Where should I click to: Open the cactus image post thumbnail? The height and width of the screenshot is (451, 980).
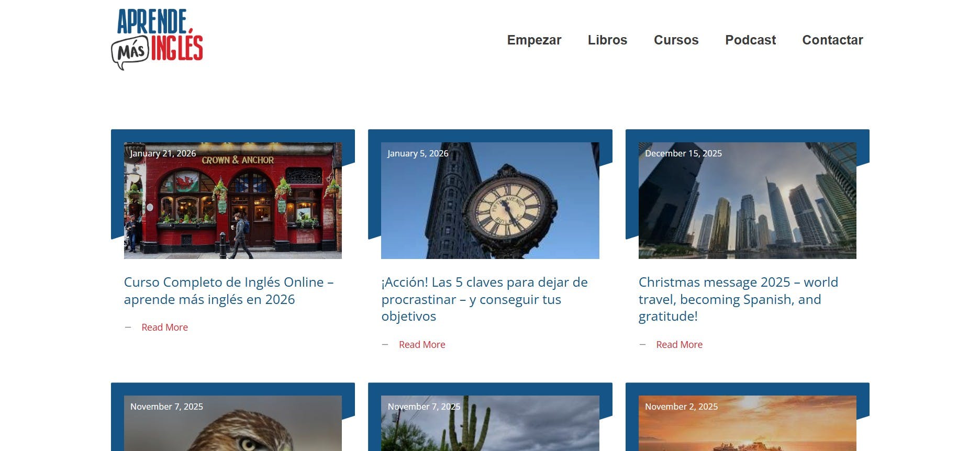coord(490,423)
